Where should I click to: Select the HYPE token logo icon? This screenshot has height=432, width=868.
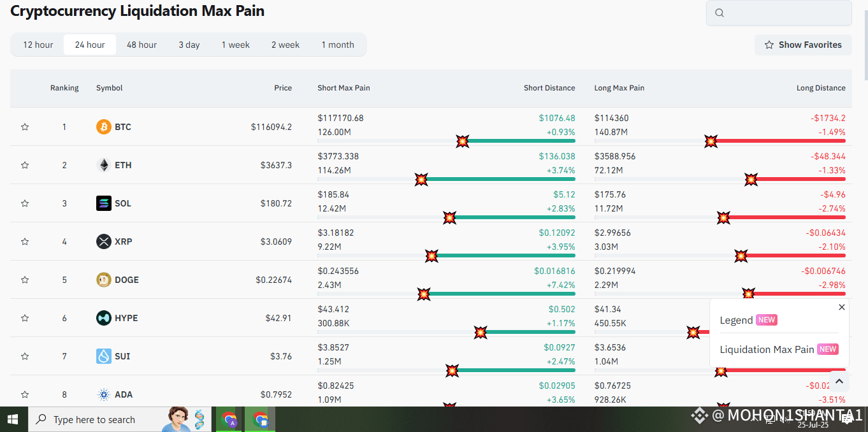click(103, 318)
